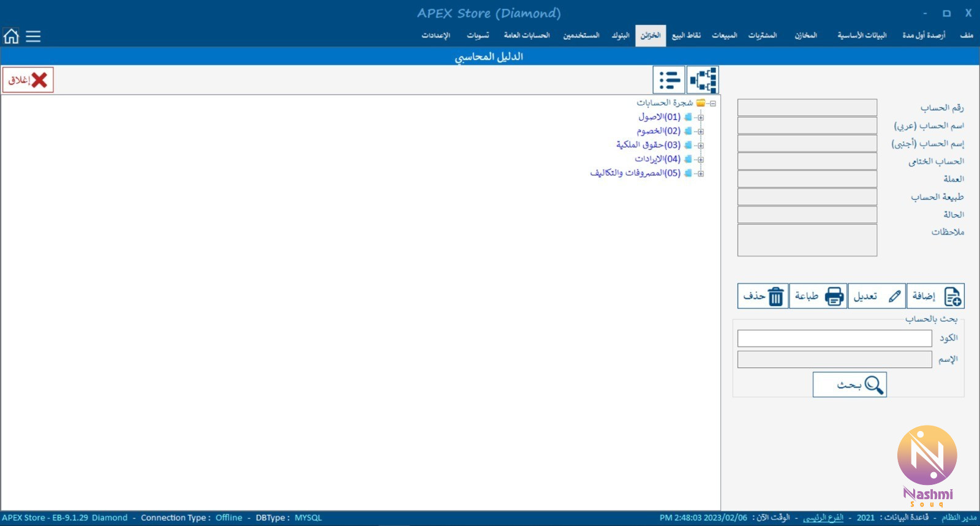Viewport: 980px width, 526px height.
Task: Select (03) حقوق الملكية tree item
Action: [648, 145]
